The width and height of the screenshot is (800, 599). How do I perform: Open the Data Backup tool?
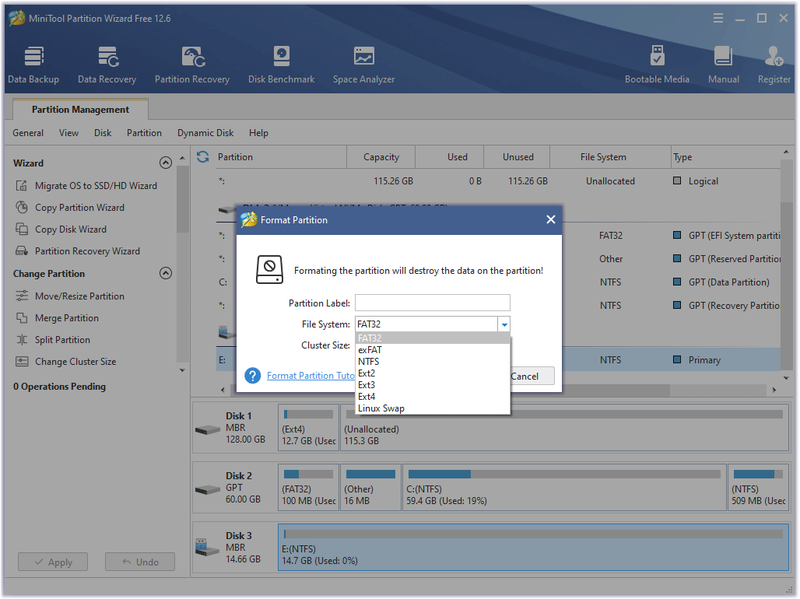[x=34, y=65]
